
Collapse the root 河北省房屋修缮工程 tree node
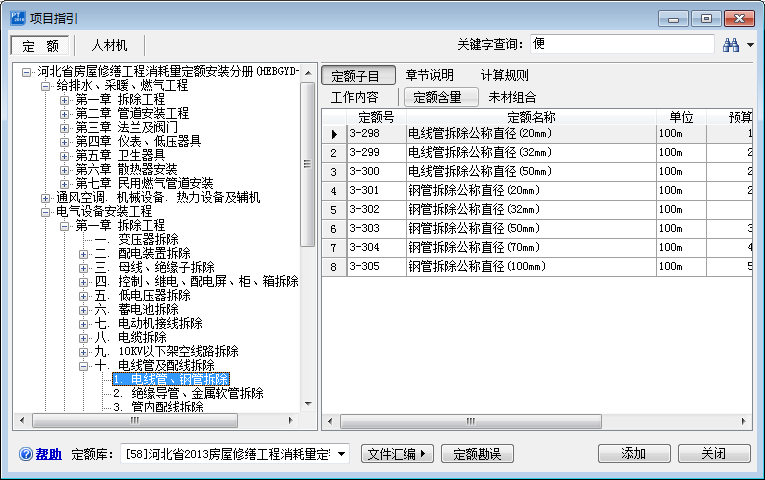(x=26, y=72)
